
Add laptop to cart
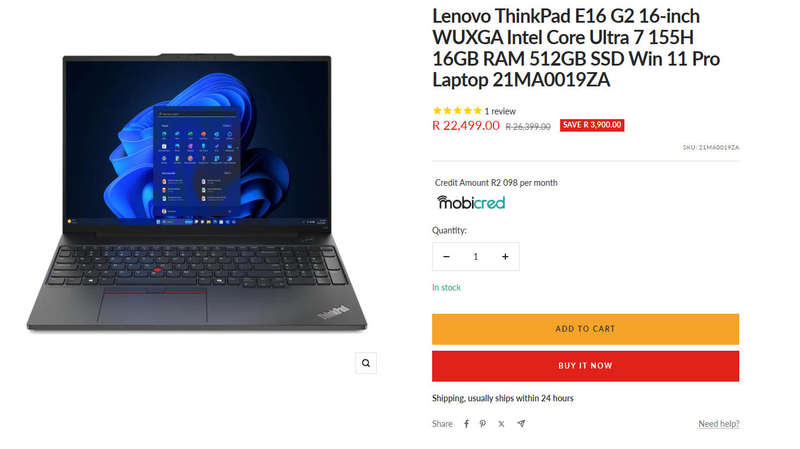coord(585,329)
